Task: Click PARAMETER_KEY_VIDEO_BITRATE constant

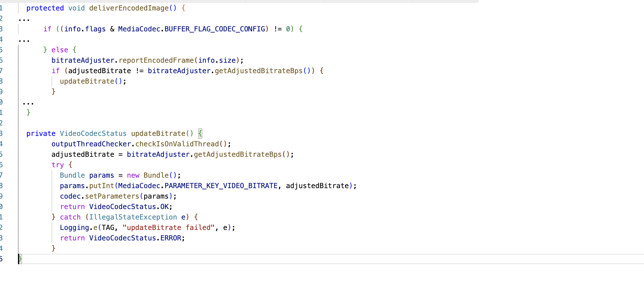Action: point(221,186)
